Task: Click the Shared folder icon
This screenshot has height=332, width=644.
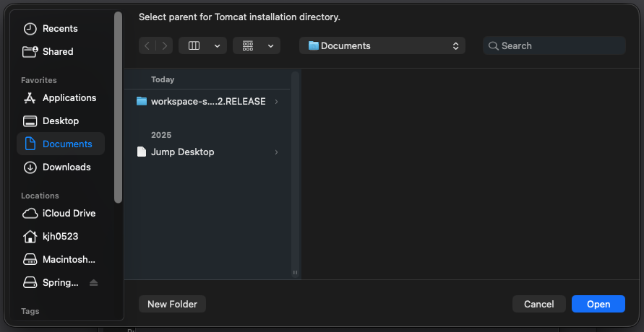Action: 30,52
